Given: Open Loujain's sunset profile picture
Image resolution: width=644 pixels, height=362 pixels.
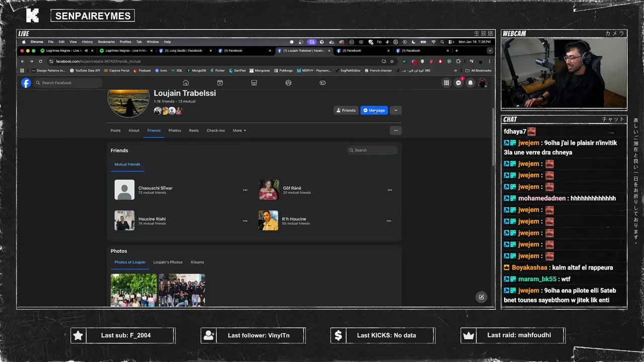Looking at the screenshot, I should click(128, 103).
